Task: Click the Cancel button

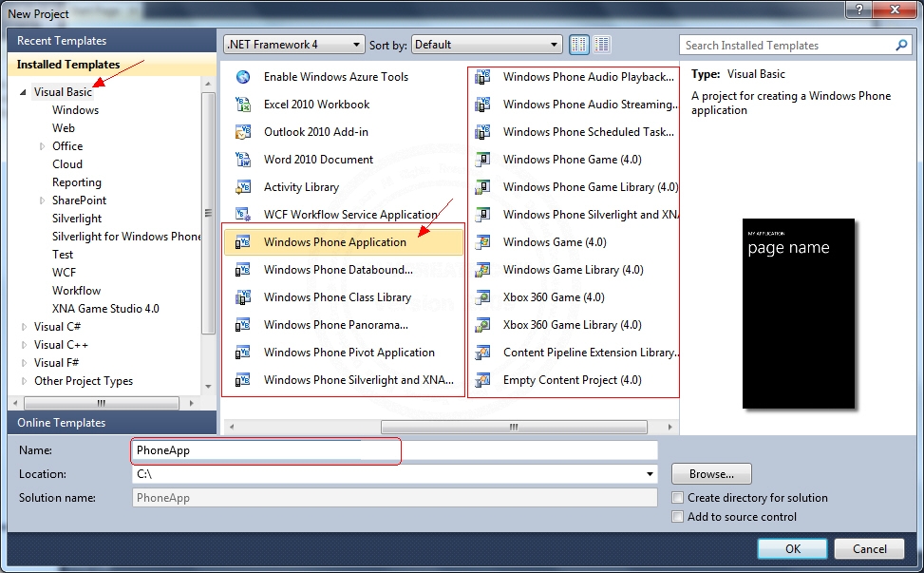Action: (869, 549)
